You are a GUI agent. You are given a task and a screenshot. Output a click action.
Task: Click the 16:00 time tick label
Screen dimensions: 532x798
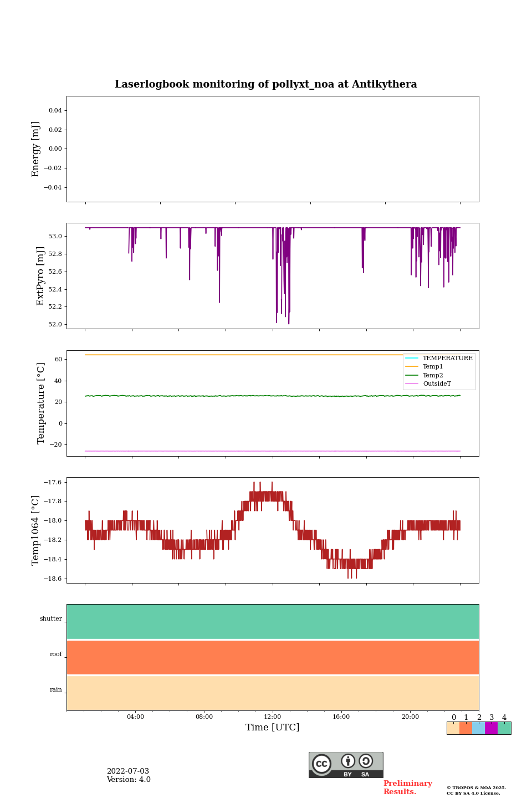point(341,717)
